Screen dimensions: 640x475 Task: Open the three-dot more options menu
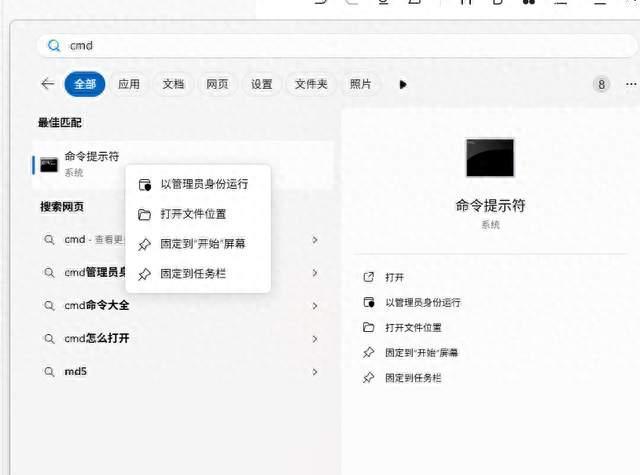[631, 84]
